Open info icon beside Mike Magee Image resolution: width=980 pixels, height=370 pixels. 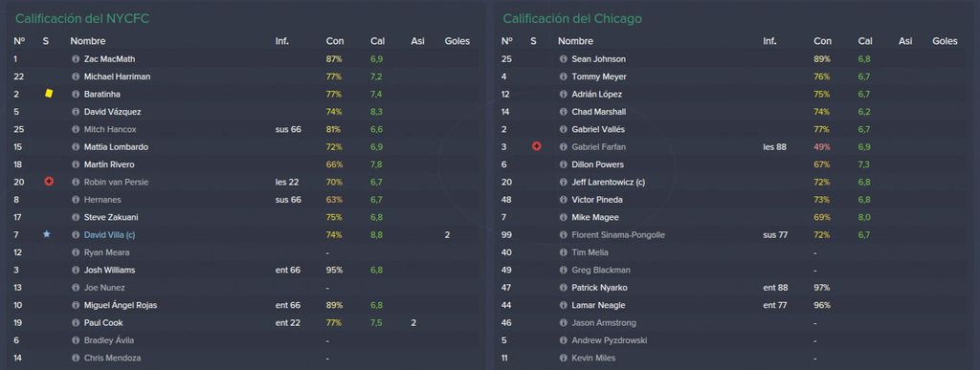click(563, 217)
